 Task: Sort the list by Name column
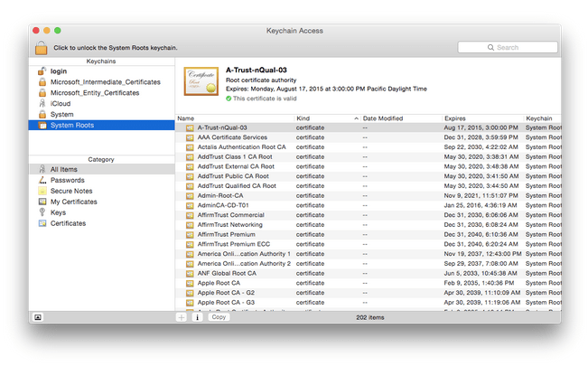click(235, 118)
